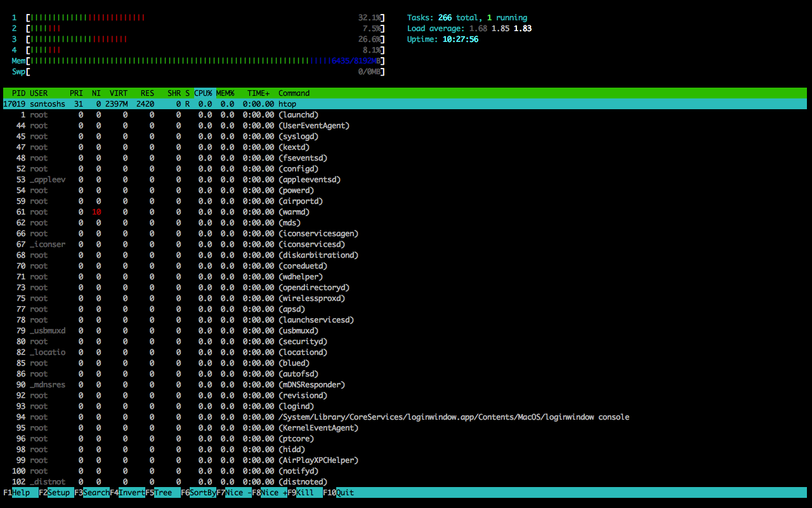Click the TIME+ column header
812x508 pixels.
(x=258, y=93)
